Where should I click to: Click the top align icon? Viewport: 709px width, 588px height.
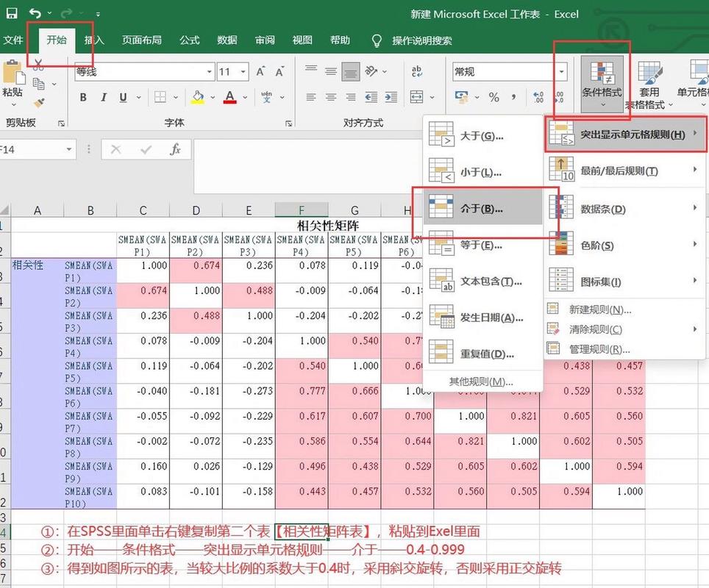click(x=311, y=70)
